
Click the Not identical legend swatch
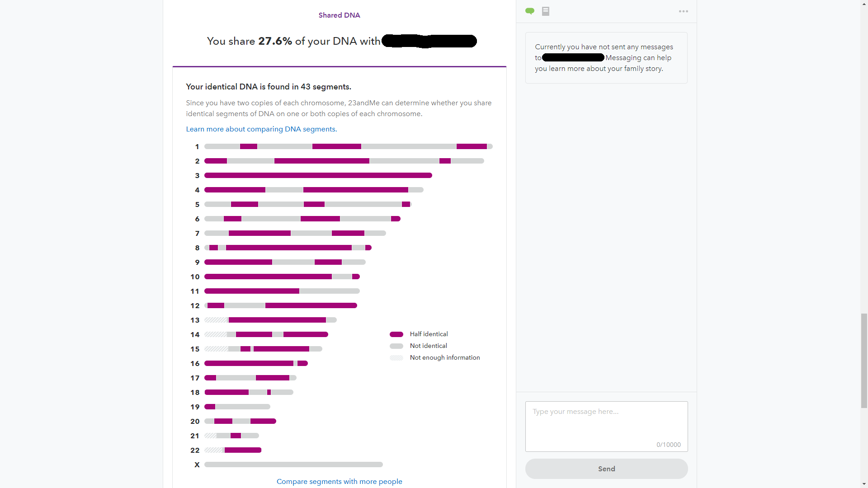click(396, 346)
